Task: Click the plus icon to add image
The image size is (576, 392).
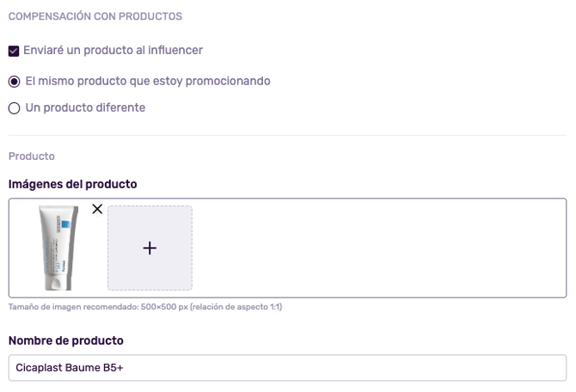Action: coord(150,248)
